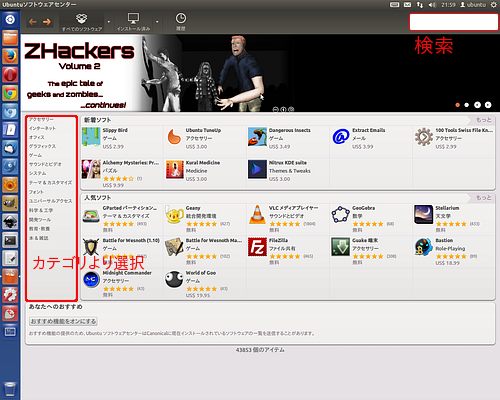
Task: Open Kural Medicine icon
Action: click(174, 169)
